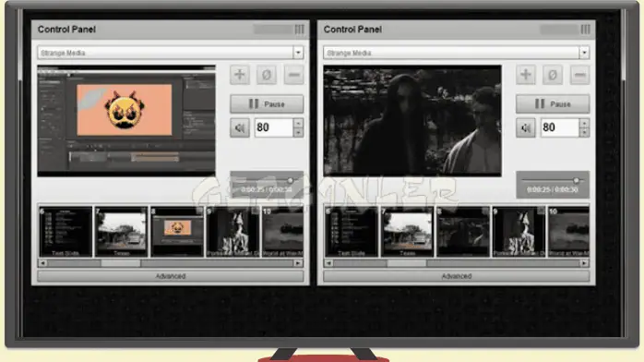Click the right panel video preview

pyautogui.click(x=412, y=121)
